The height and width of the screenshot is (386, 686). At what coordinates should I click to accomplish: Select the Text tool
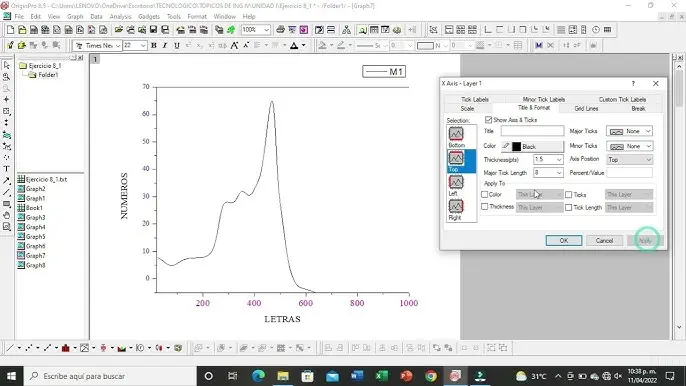[7, 168]
